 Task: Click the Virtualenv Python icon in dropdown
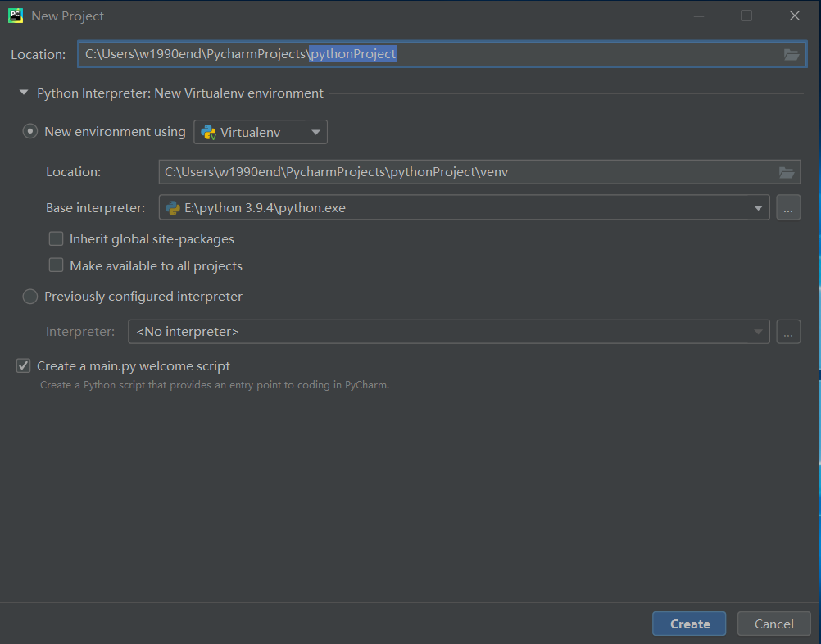208,133
